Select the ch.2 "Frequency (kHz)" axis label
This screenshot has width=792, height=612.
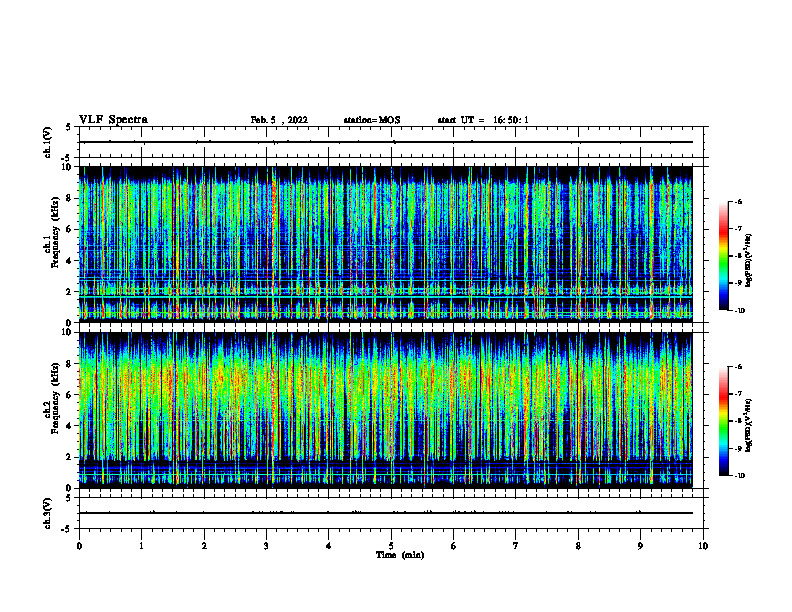tap(55, 398)
